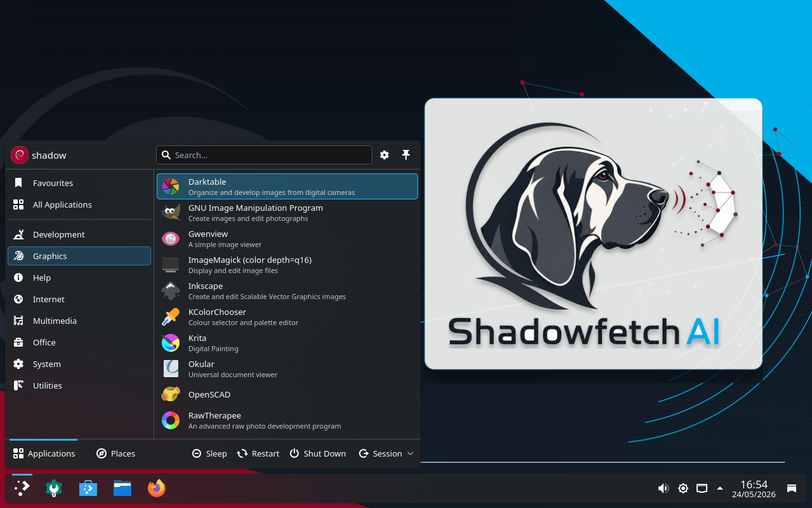Image resolution: width=812 pixels, height=508 pixels.
Task: Open the System category
Action: coord(79,364)
